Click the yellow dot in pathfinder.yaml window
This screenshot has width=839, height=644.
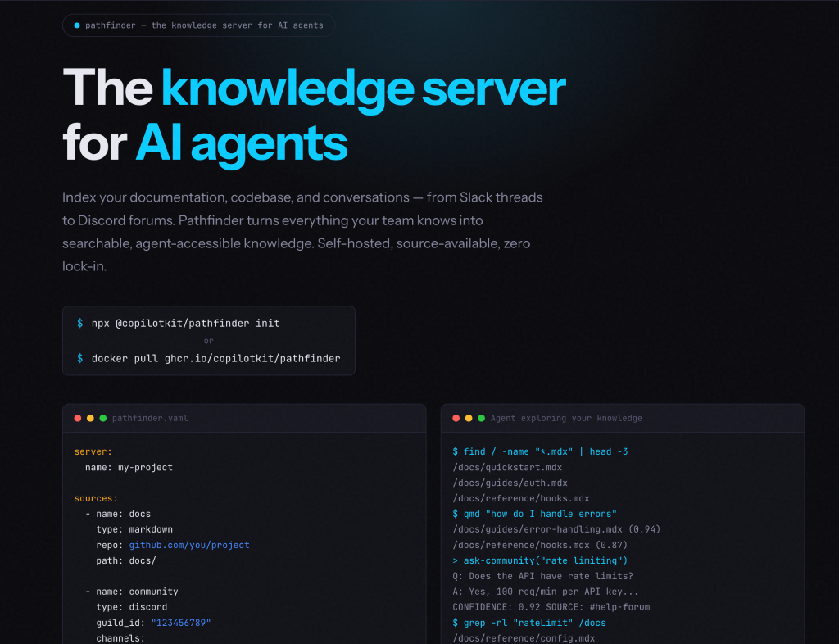(90, 419)
